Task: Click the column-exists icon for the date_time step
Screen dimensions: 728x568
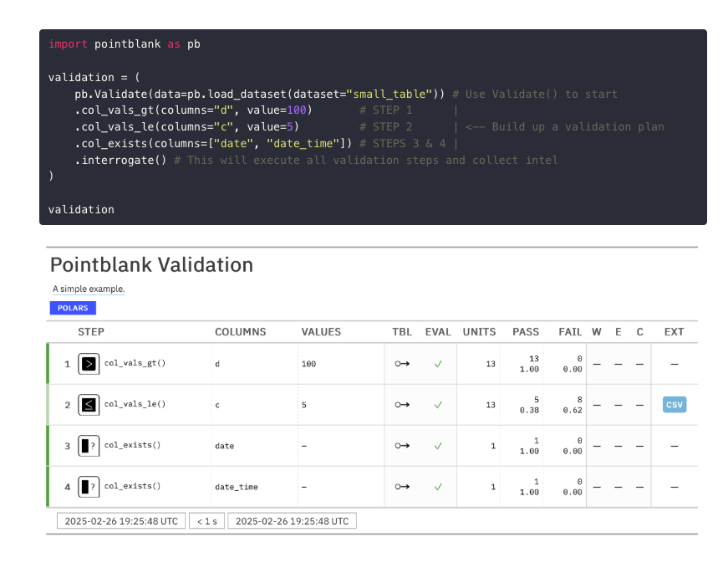Action: coord(89,486)
